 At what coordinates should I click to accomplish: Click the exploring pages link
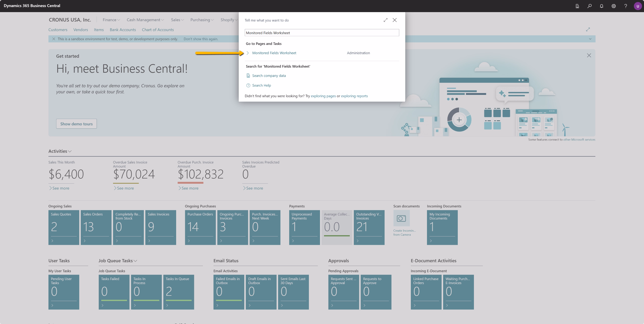coord(323,96)
